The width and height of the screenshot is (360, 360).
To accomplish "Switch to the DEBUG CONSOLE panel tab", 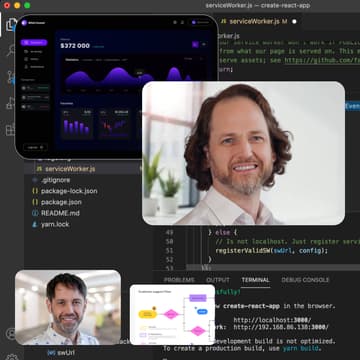I will pos(305,280).
